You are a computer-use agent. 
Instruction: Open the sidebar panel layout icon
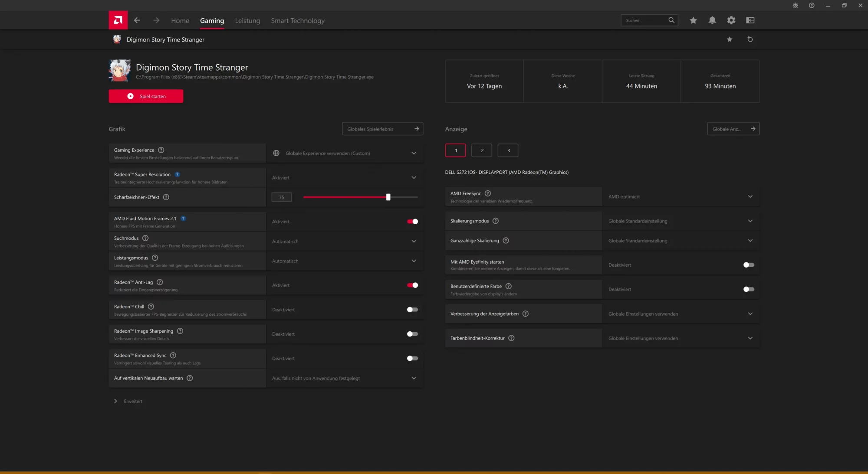tap(750, 20)
